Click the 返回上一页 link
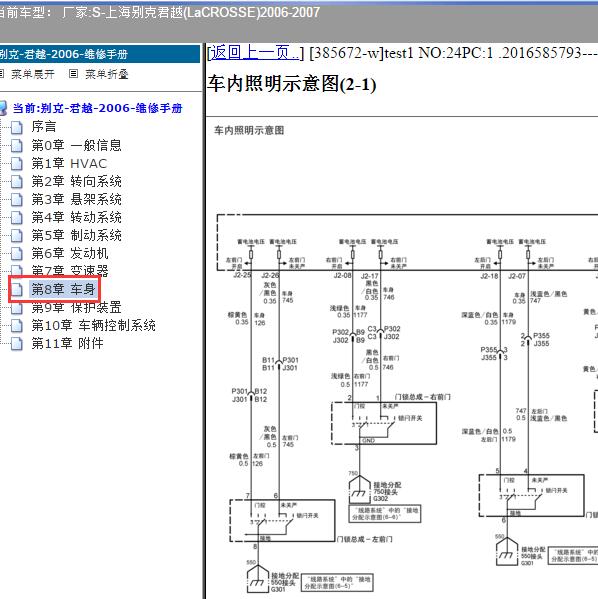 tap(255, 53)
